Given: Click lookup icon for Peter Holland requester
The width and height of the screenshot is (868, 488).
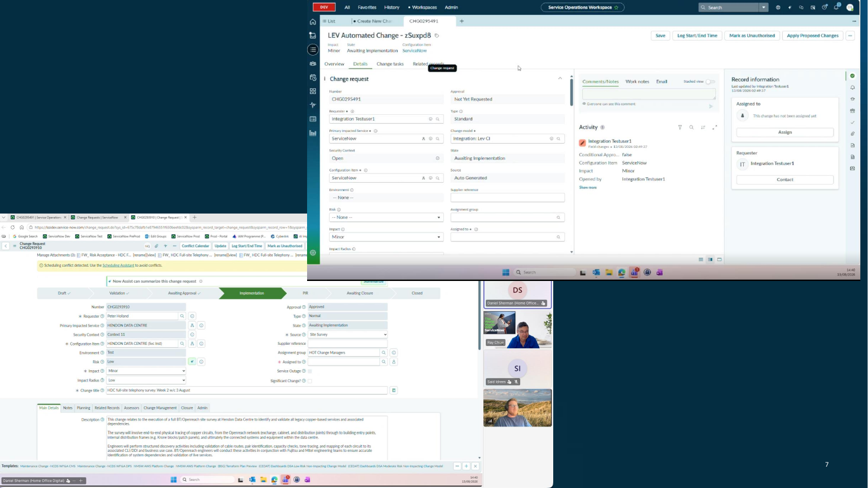Looking at the screenshot, I should point(182,316).
